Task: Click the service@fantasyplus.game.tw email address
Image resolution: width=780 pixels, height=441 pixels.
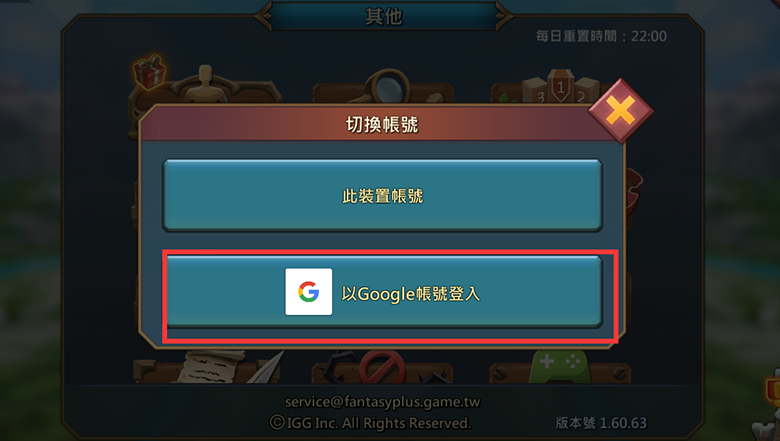Action: coord(383,402)
